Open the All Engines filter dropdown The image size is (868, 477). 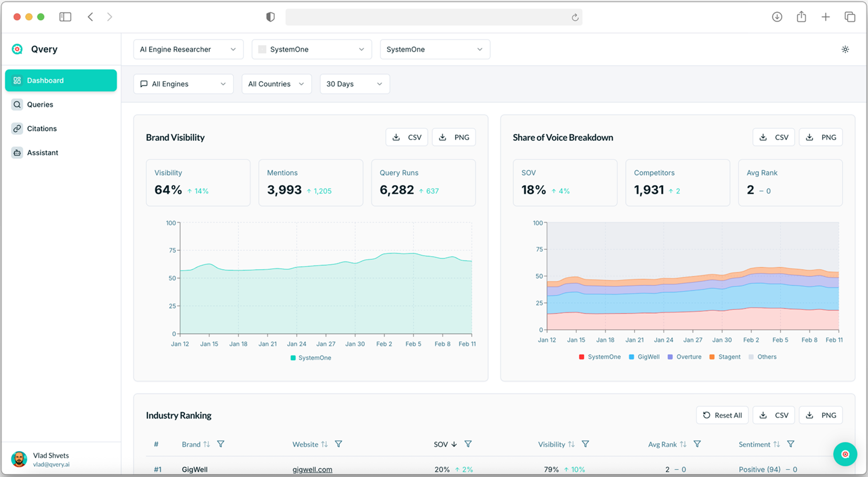click(184, 84)
